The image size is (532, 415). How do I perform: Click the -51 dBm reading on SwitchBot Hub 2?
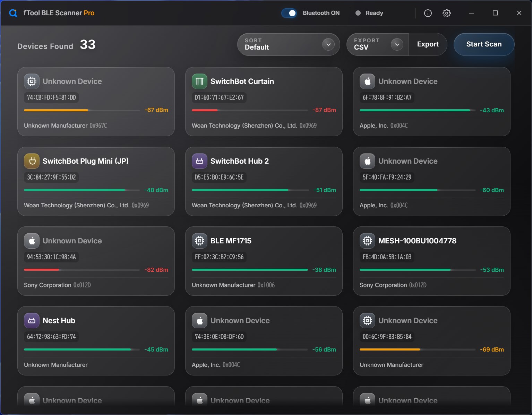pyautogui.click(x=325, y=190)
